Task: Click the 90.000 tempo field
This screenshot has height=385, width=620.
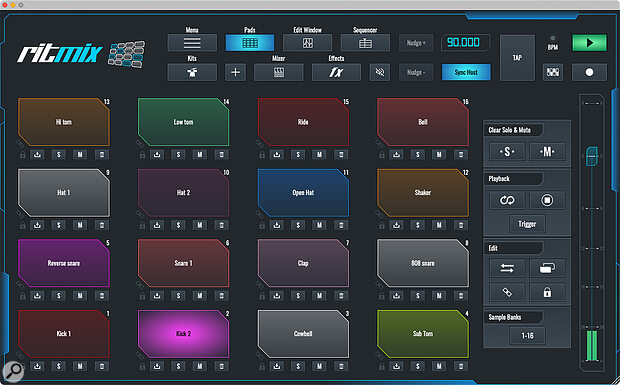Action: point(465,42)
